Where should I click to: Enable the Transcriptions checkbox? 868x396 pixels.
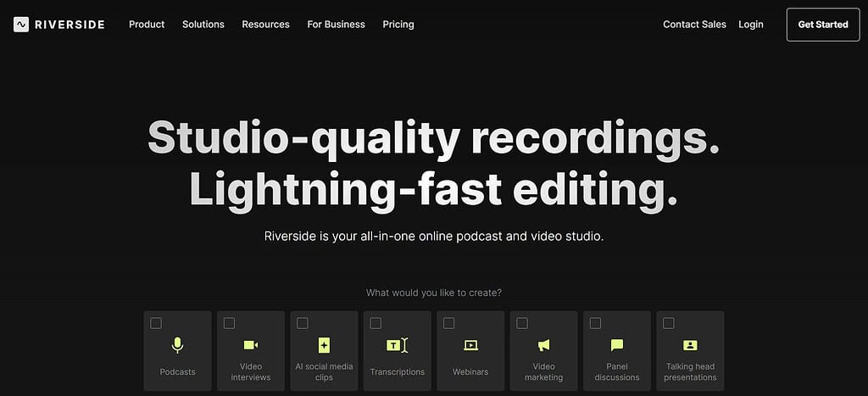point(376,323)
